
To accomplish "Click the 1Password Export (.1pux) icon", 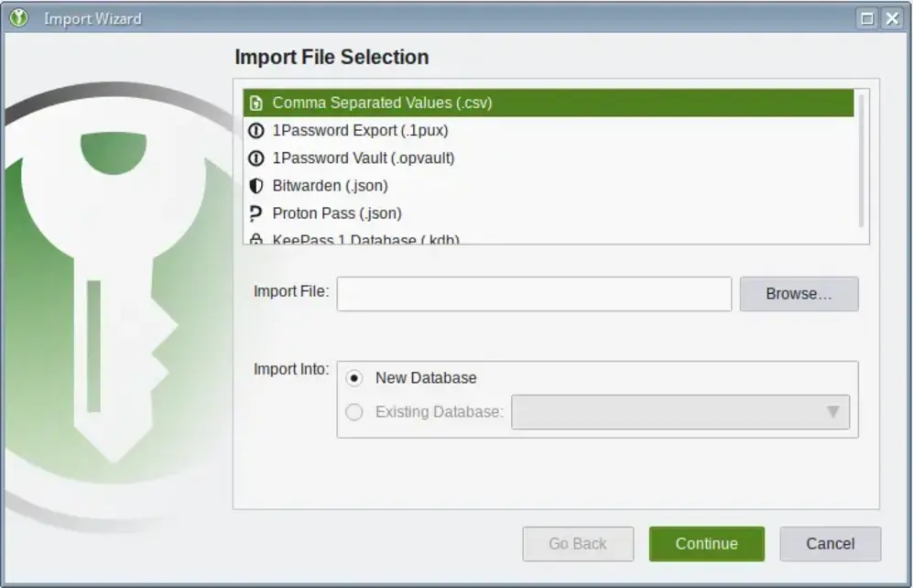I will [x=255, y=130].
